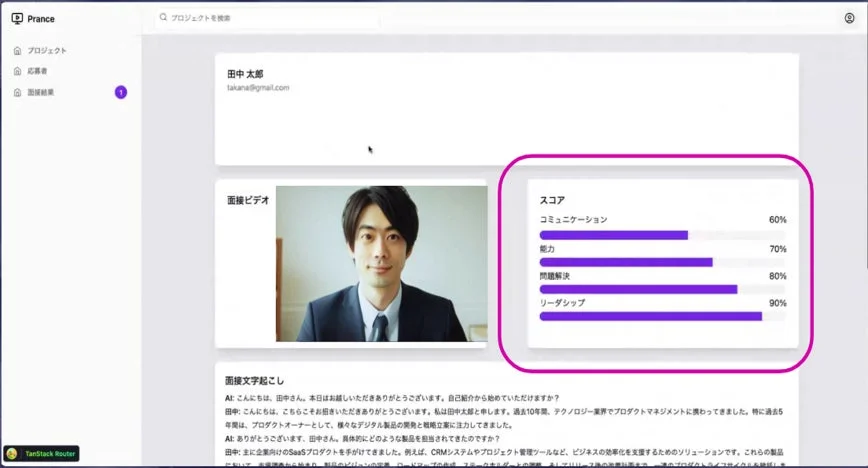Click the search magnifier icon
The width and height of the screenshot is (868, 468).
[x=163, y=17]
